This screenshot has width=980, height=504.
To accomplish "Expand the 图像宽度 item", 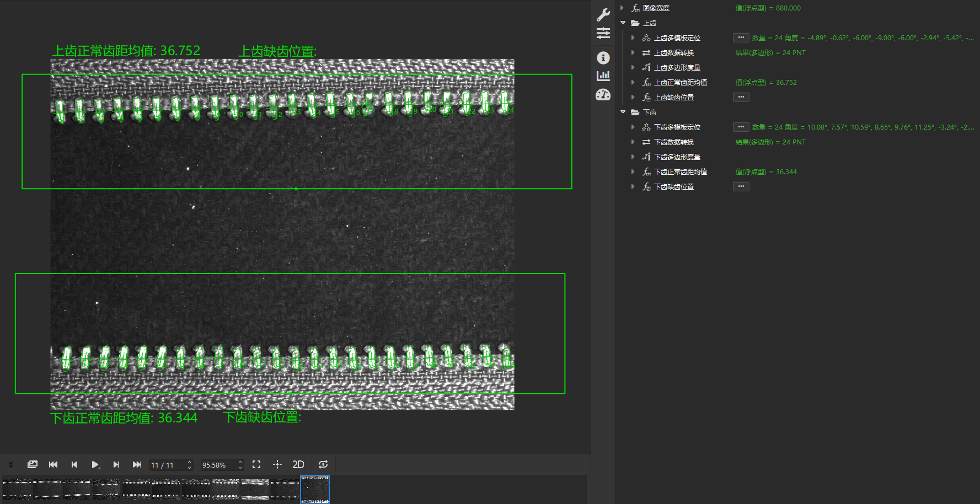I will coord(622,8).
